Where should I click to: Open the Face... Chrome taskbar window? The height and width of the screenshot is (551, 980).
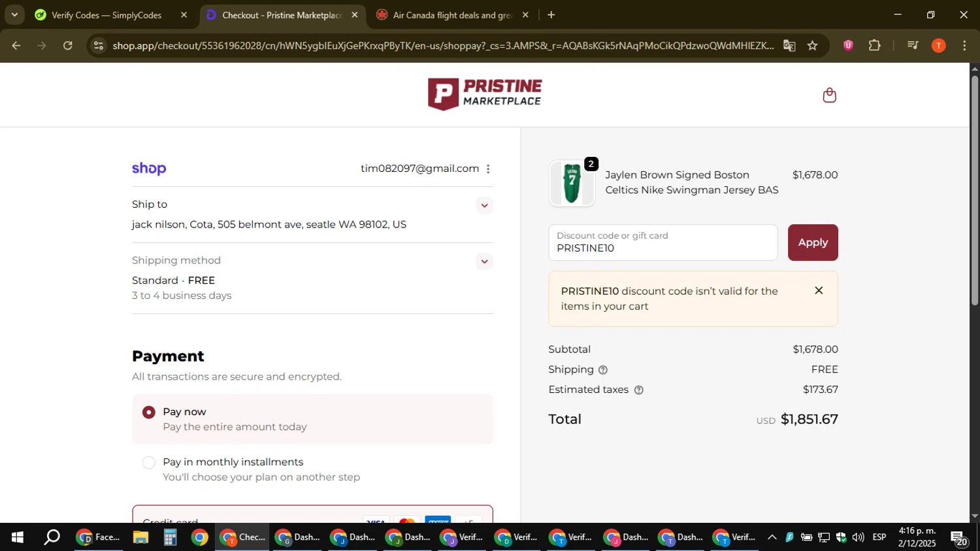pos(99,537)
